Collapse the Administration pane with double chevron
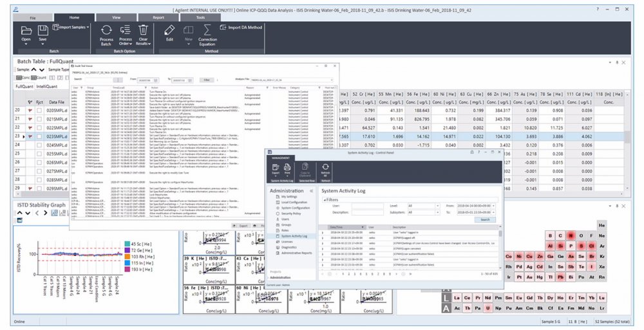This screenshot has height=330, width=644. point(311,191)
